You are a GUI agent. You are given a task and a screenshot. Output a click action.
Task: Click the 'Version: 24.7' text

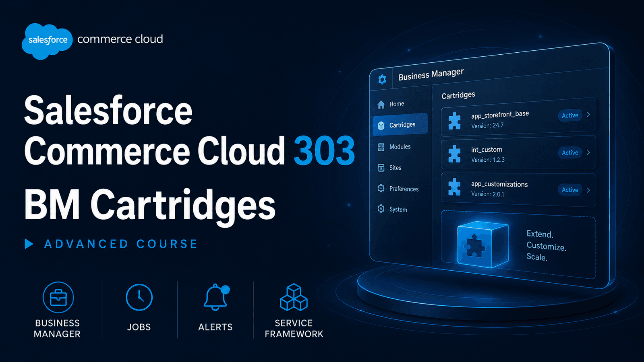[487, 125]
